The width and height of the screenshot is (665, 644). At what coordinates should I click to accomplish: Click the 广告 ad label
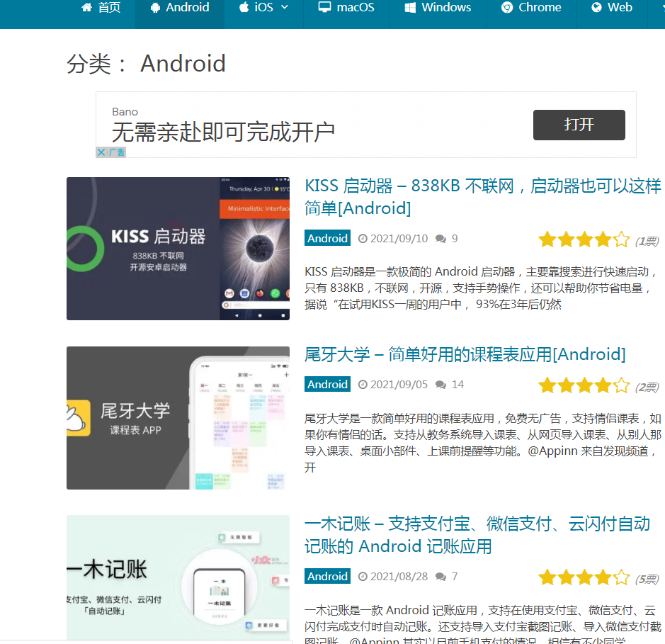(x=117, y=152)
